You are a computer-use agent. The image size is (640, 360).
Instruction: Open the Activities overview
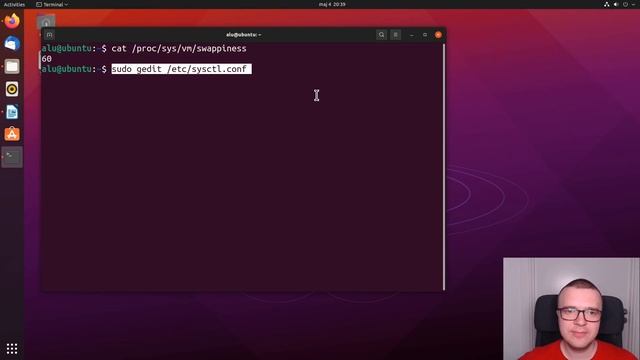[x=14, y=4]
